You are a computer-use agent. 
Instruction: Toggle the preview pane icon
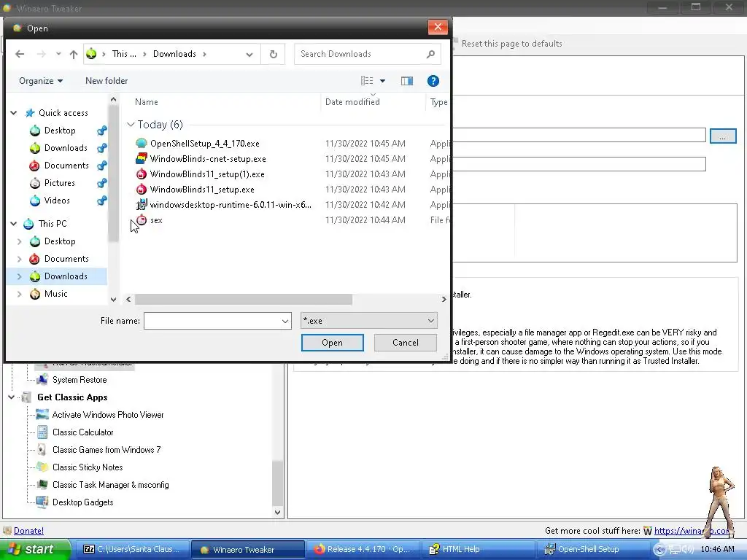[x=407, y=81]
